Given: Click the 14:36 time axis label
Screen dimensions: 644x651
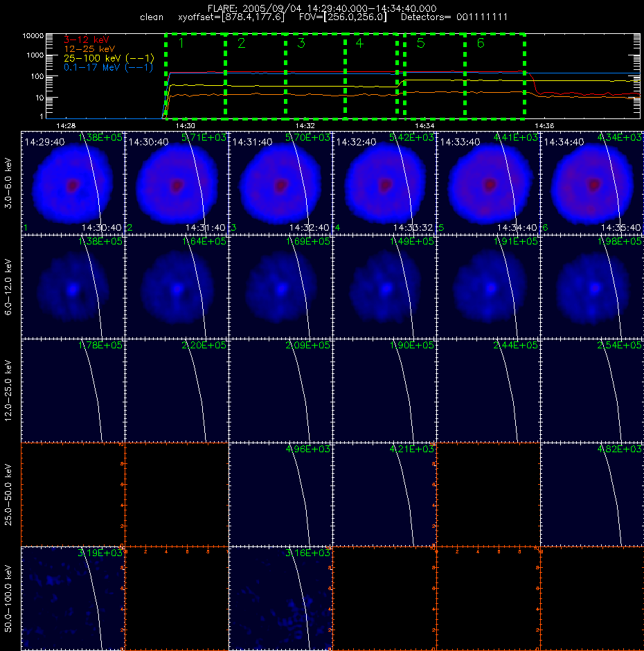Looking at the screenshot, I should (544, 125).
